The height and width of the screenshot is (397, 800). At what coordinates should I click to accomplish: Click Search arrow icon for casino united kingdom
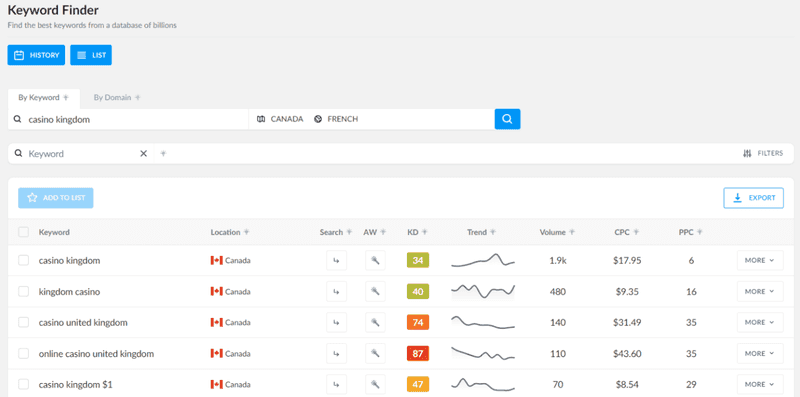pyautogui.click(x=336, y=322)
